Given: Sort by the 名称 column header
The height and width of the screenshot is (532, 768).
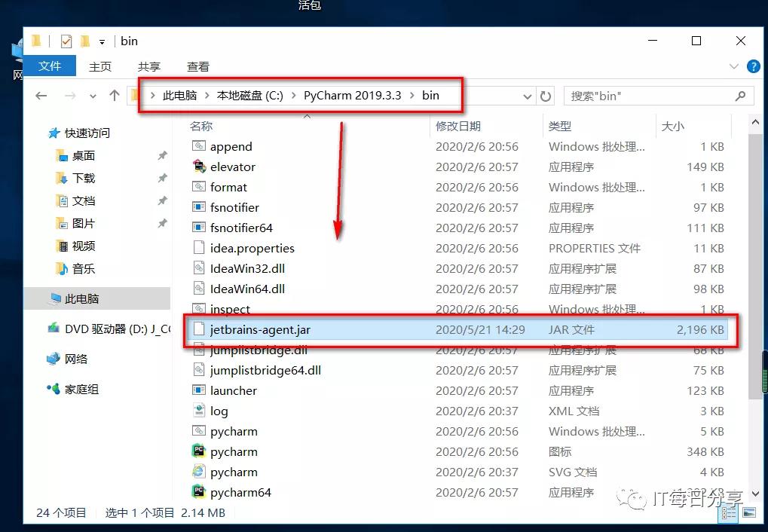Looking at the screenshot, I should tap(200, 126).
